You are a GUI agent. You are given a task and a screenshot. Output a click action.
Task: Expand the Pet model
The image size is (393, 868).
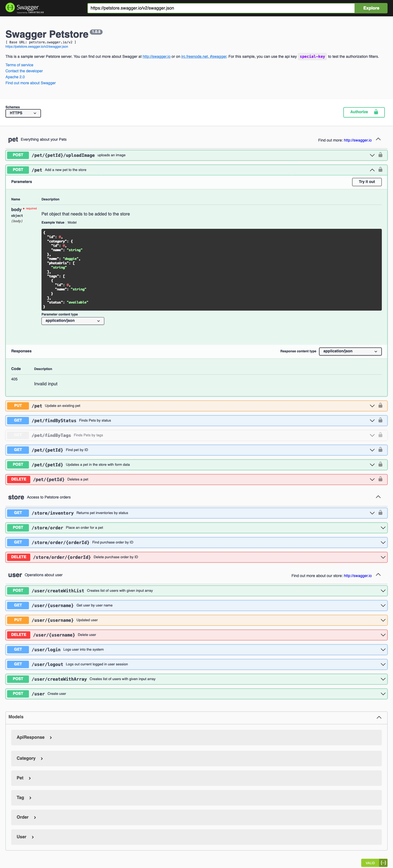click(x=24, y=778)
